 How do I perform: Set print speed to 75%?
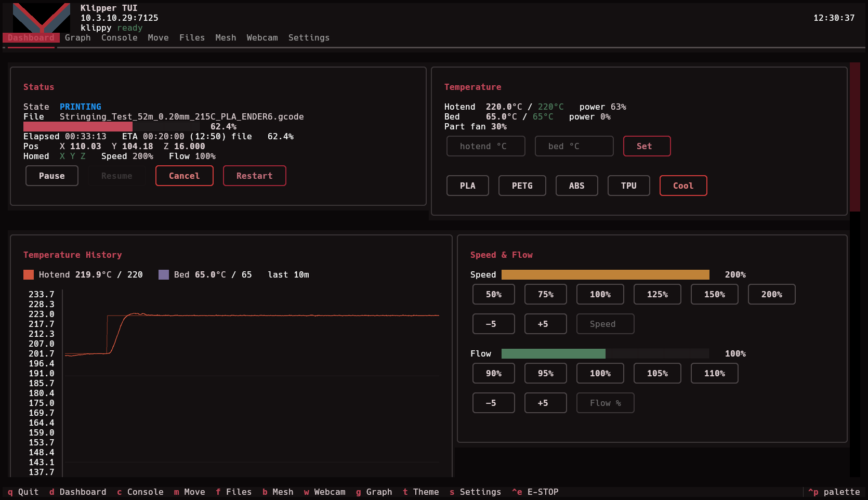546,294
